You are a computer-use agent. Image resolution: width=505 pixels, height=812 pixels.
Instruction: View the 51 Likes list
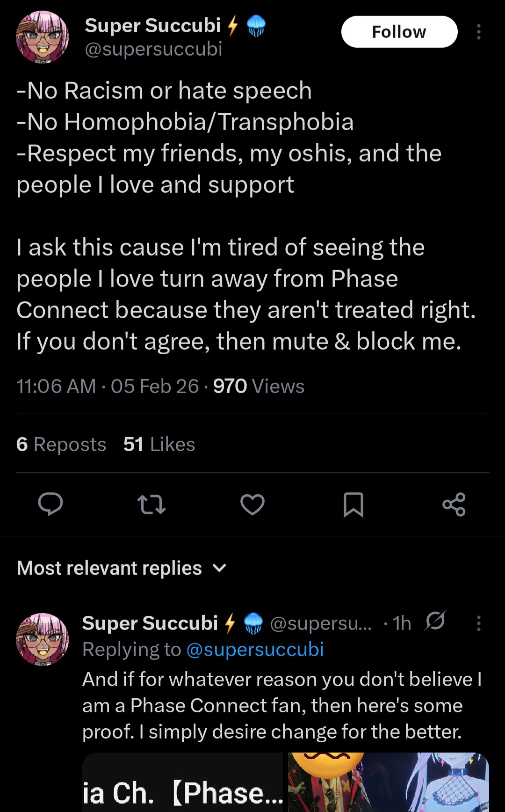pos(159,444)
